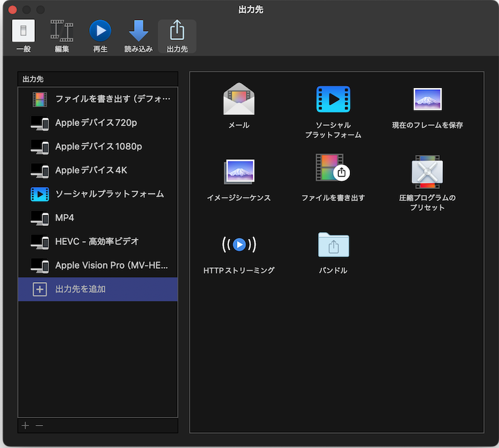
Task: Click the blue play icon beside ソーシャルプラットフォーム row
Action: click(x=40, y=194)
